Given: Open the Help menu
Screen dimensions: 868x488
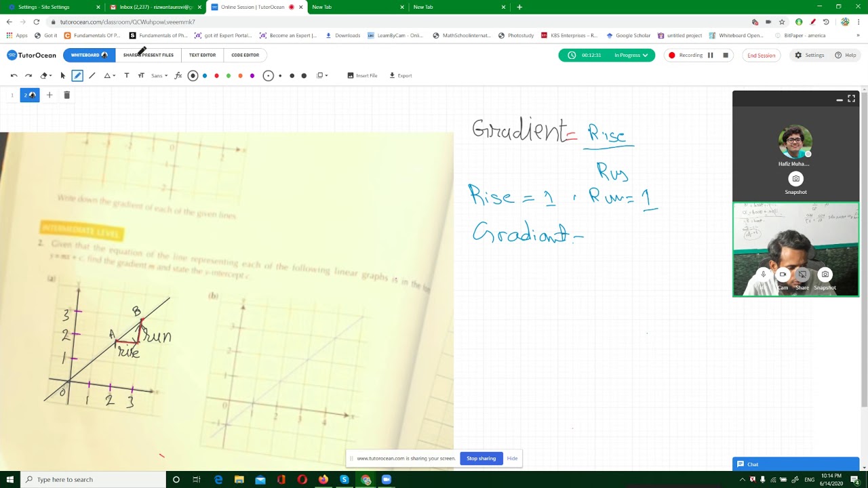Looking at the screenshot, I should click(845, 55).
